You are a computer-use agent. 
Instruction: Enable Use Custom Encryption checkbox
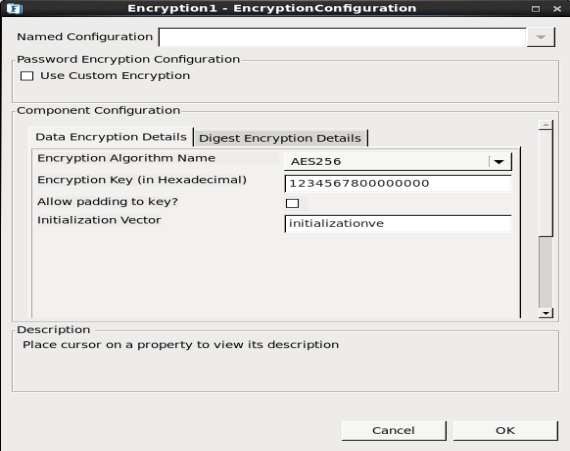(27, 76)
